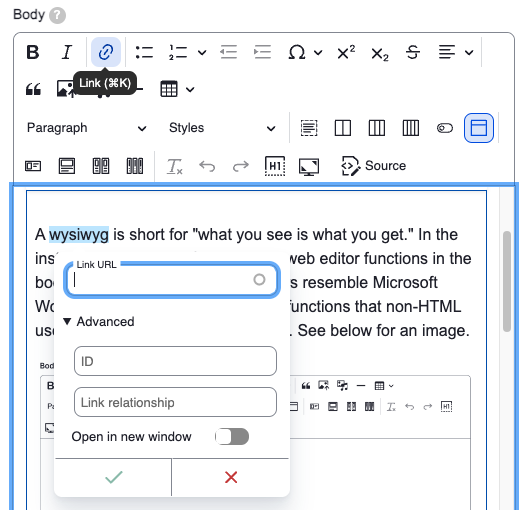Click the single card layout icon
530x510 pixels.
pyautogui.click(x=67, y=166)
